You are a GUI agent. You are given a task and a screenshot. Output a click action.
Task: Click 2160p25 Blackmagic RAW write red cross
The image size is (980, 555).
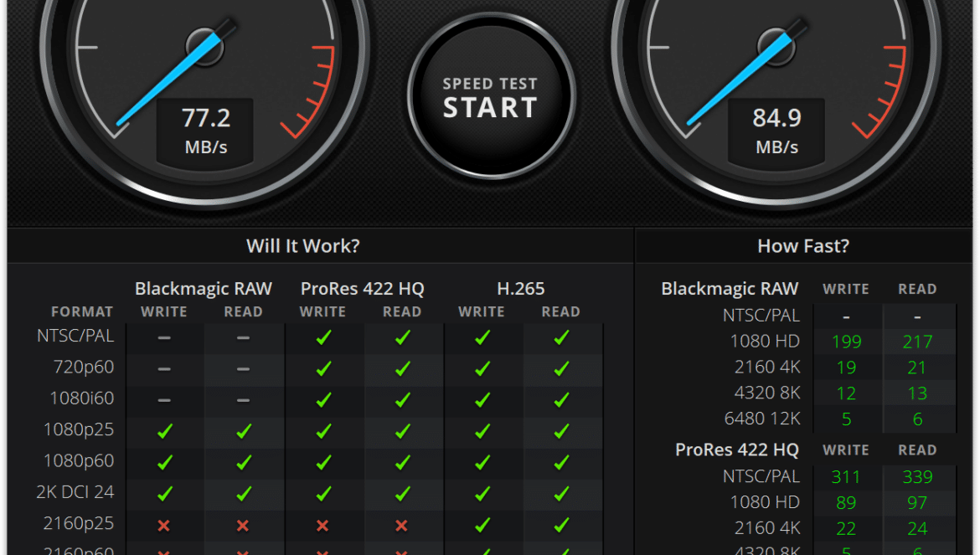pyautogui.click(x=163, y=526)
